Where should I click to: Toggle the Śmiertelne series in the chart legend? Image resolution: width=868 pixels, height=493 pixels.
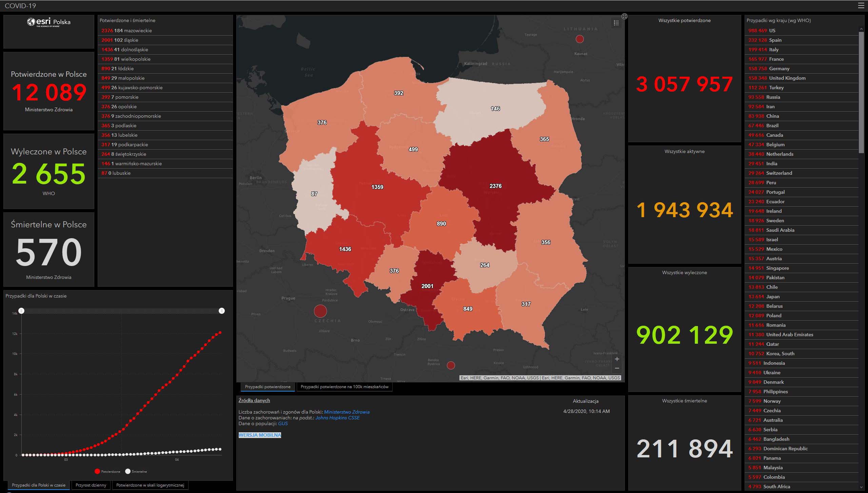point(136,471)
